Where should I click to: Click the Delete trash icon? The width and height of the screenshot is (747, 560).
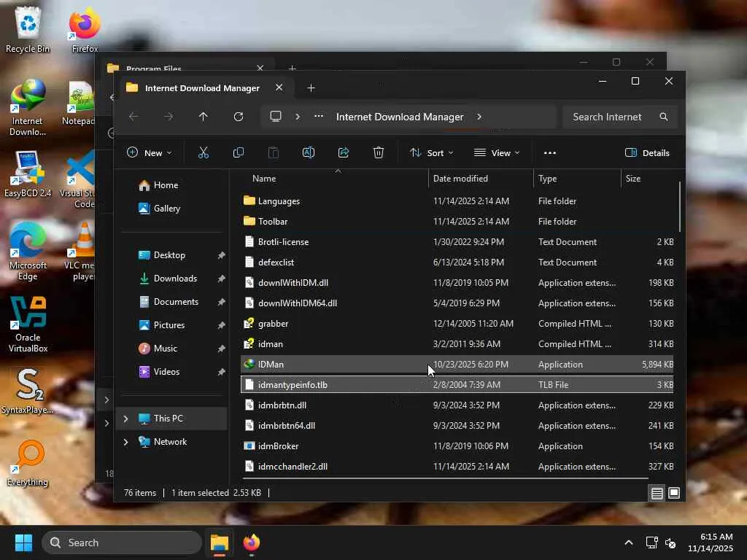coord(379,153)
